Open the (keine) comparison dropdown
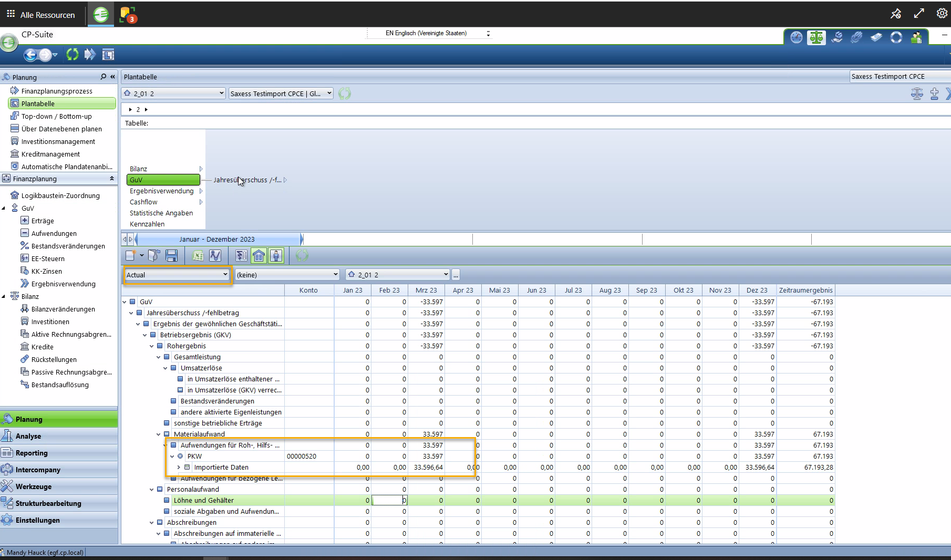This screenshot has width=951, height=560. (x=287, y=275)
